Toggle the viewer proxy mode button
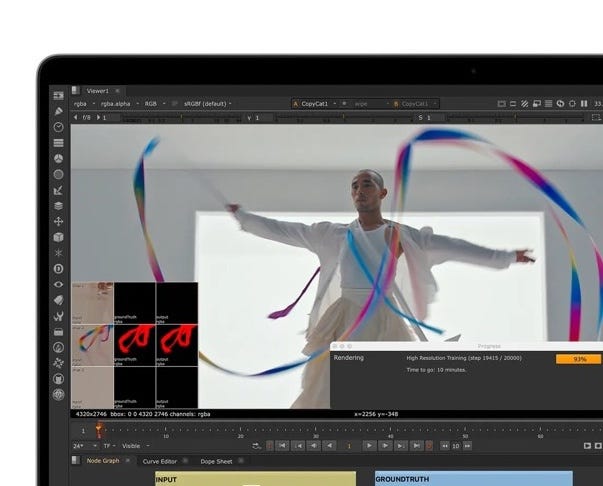 point(537,104)
